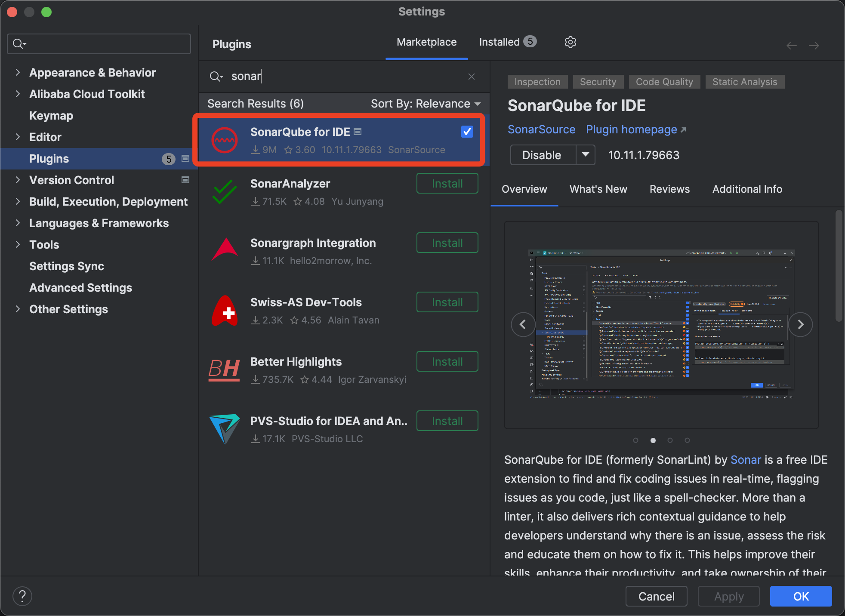The height and width of the screenshot is (616, 845).
Task: Open the help question mark button
Action: pos(22,596)
